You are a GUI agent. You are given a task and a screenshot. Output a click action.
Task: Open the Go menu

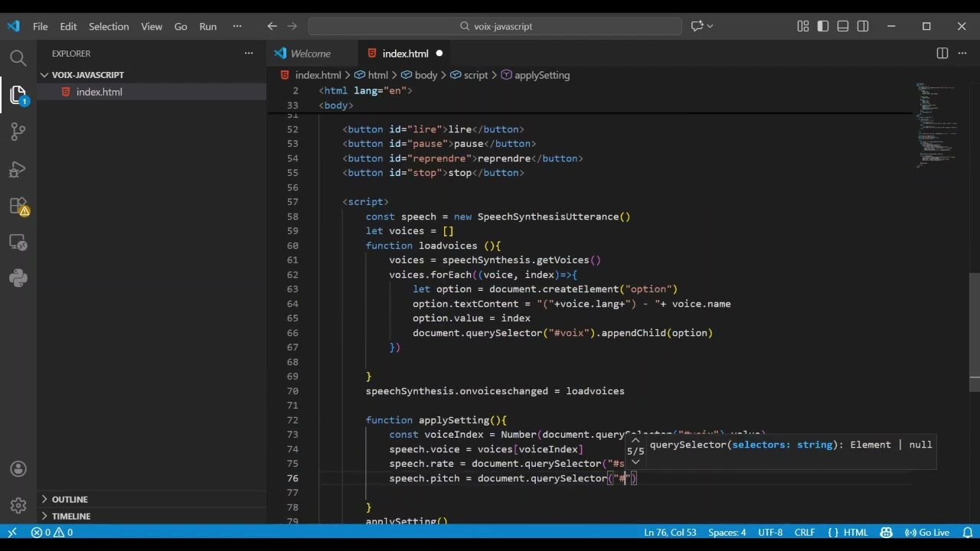pos(181,26)
